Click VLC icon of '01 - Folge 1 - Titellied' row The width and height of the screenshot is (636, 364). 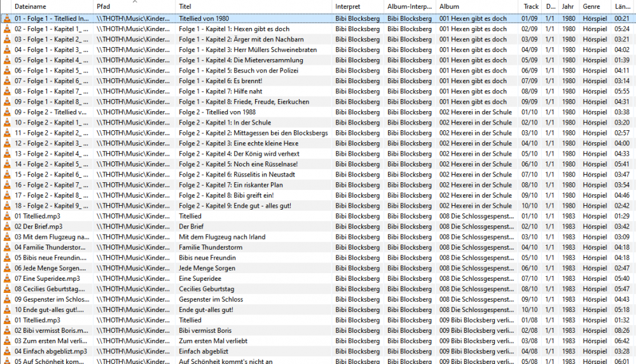(x=7, y=18)
